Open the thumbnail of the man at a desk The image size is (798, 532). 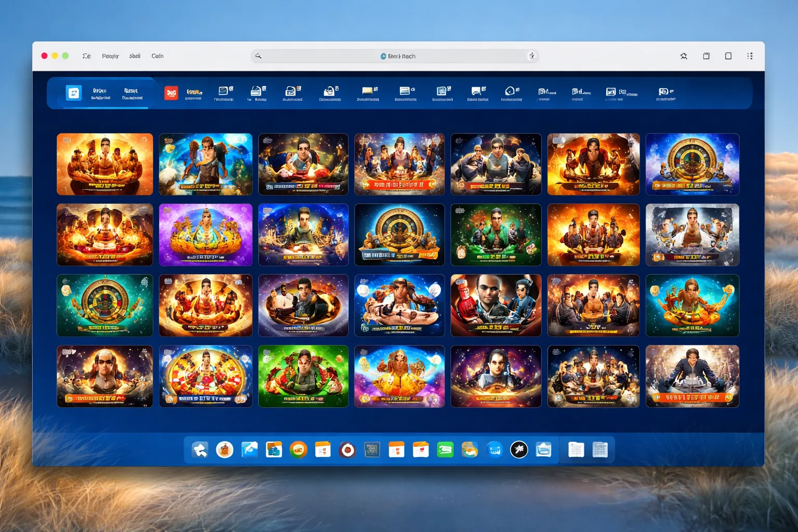[693, 376]
